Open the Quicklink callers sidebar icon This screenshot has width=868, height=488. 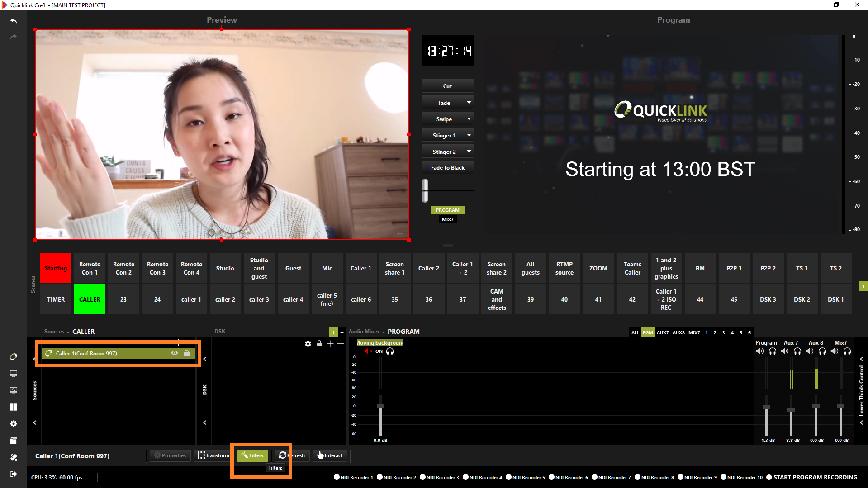click(14, 357)
